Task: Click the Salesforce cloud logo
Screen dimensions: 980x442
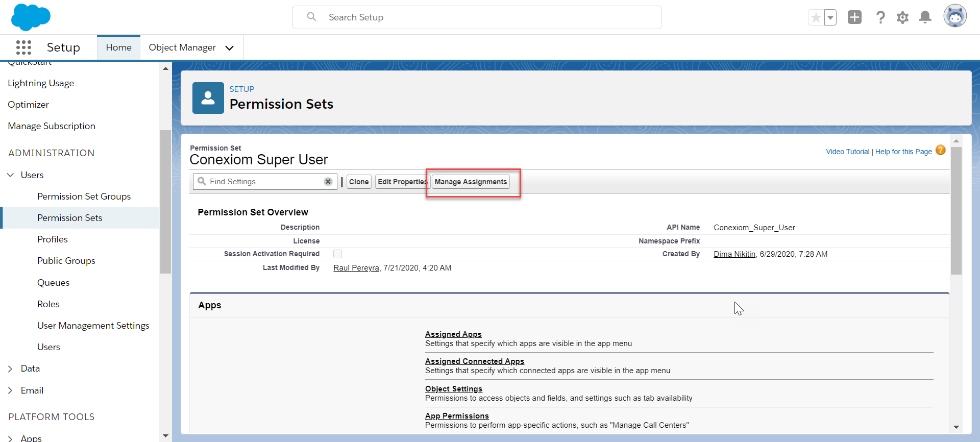Action: pyautogui.click(x=31, y=17)
